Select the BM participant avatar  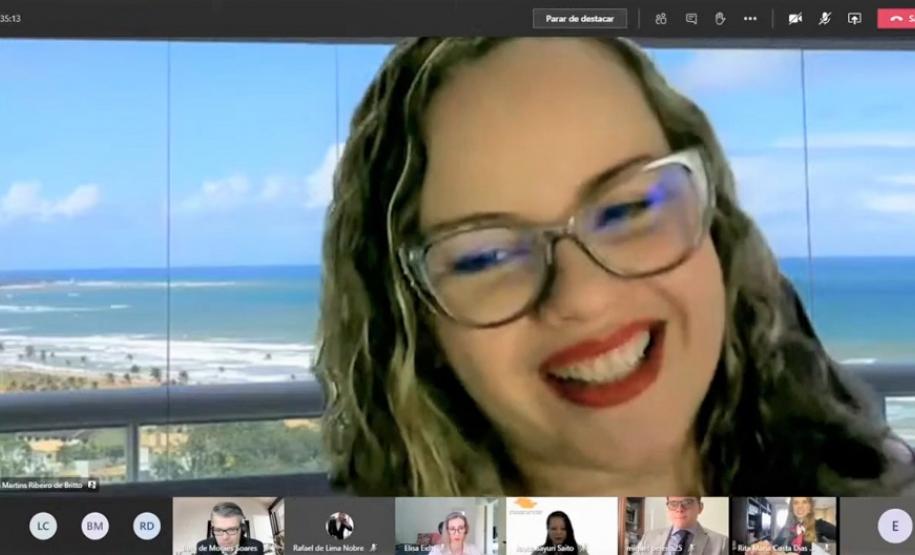[95, 525]
